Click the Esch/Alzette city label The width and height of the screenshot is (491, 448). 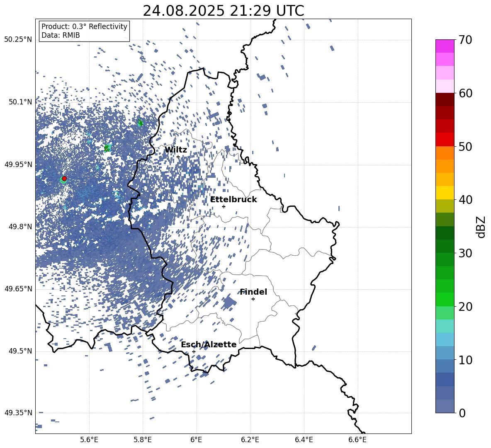(209, 344)
